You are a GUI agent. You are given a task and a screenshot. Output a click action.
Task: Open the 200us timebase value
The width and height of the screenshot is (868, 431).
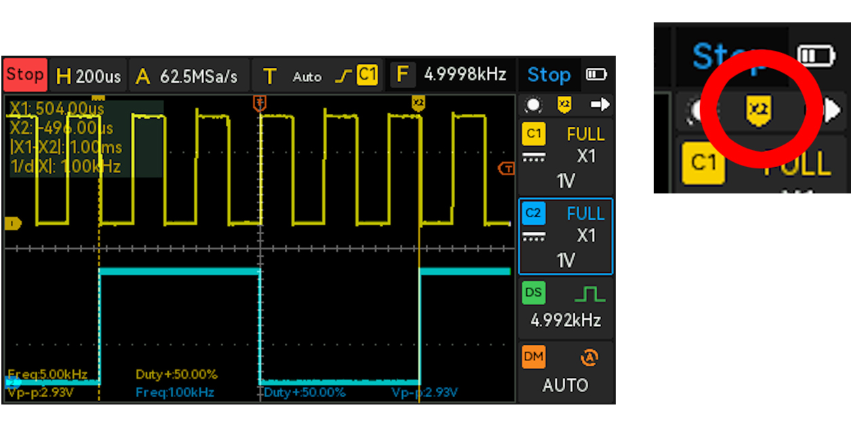pyautogui.click(x=98, y=77)
